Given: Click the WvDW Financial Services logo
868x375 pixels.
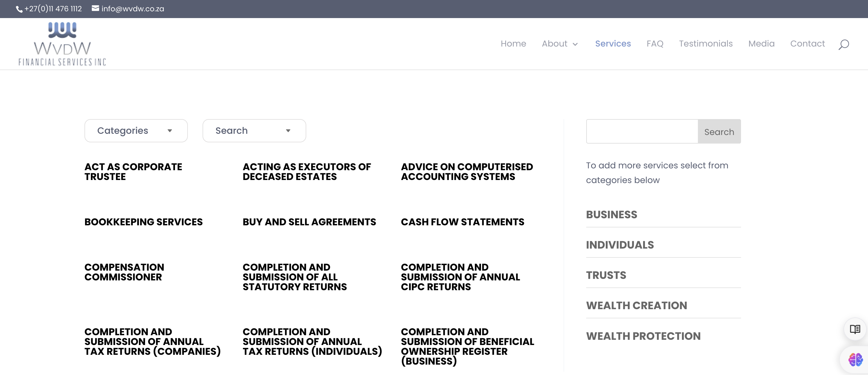Looking at the screenshot, I should click(x=62, y=44).
